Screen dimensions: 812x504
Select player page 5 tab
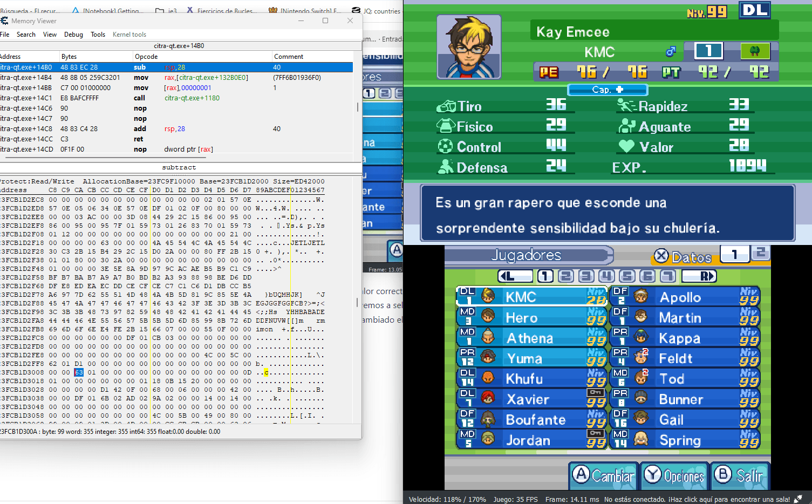(627, 276)
